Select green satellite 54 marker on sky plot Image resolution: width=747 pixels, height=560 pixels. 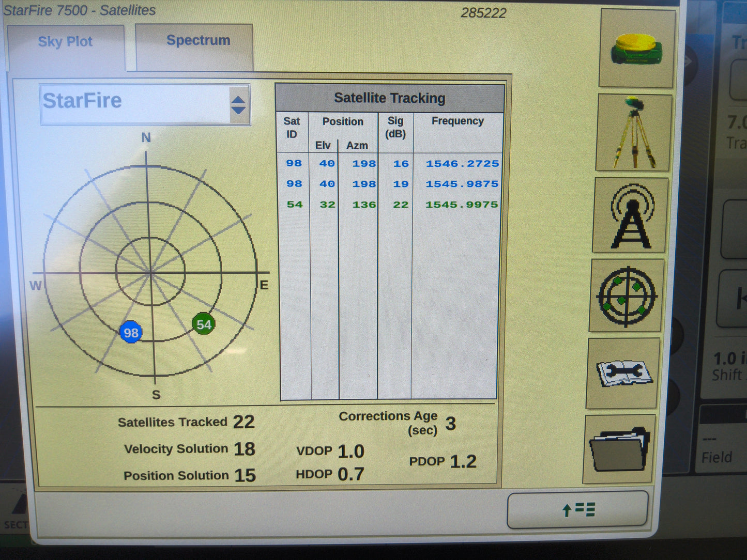point(204,324)
